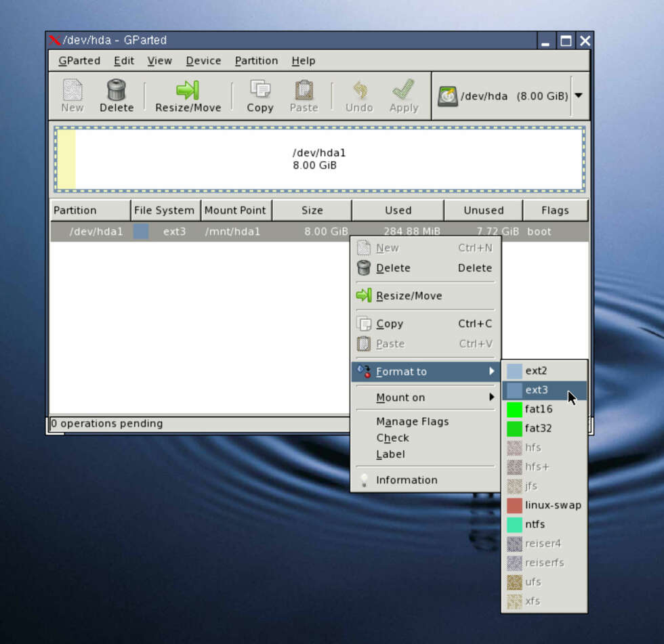Viewport: 664px width, 644px height.
Task: Click the New icon in the context menu
Action: (x=364, y=248)
